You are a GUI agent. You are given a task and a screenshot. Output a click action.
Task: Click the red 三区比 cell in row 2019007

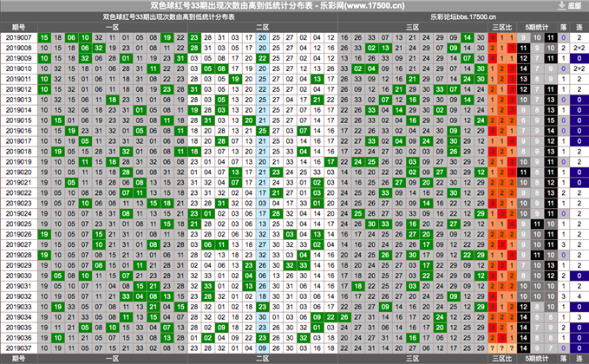pos(493,37)
